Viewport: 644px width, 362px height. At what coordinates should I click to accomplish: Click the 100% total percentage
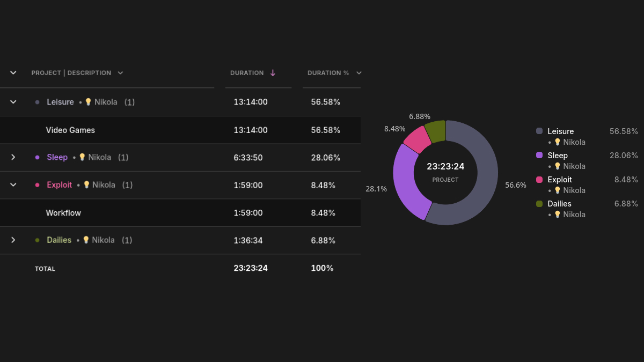pos(322,268)
